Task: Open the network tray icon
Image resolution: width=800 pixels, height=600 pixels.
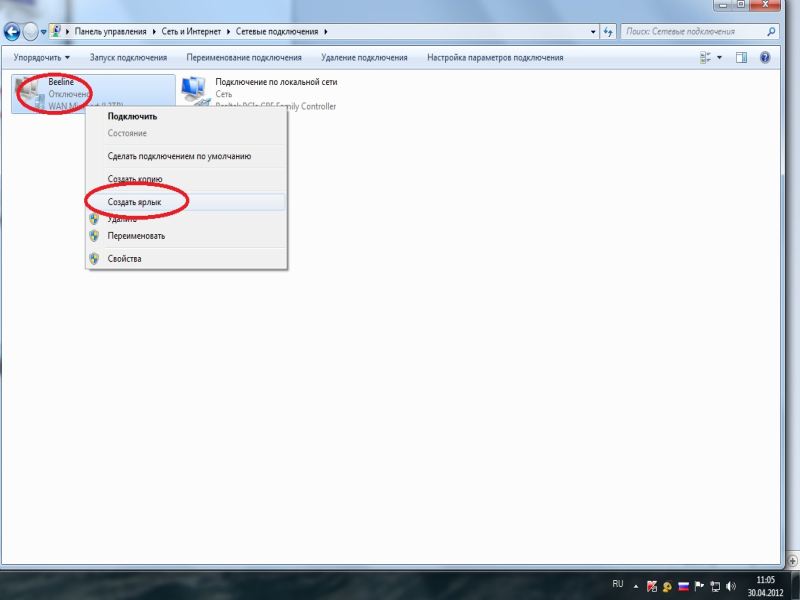Action: 716,585
